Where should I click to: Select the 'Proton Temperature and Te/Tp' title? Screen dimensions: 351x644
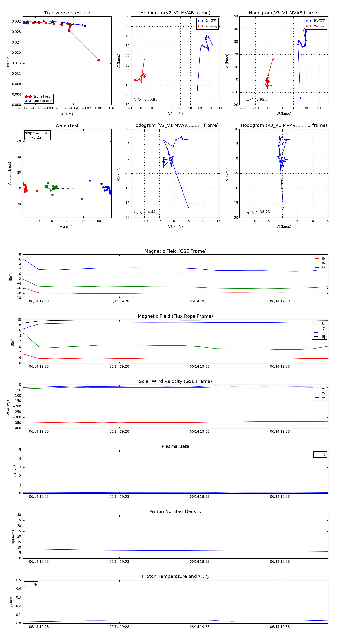point(175,576)
